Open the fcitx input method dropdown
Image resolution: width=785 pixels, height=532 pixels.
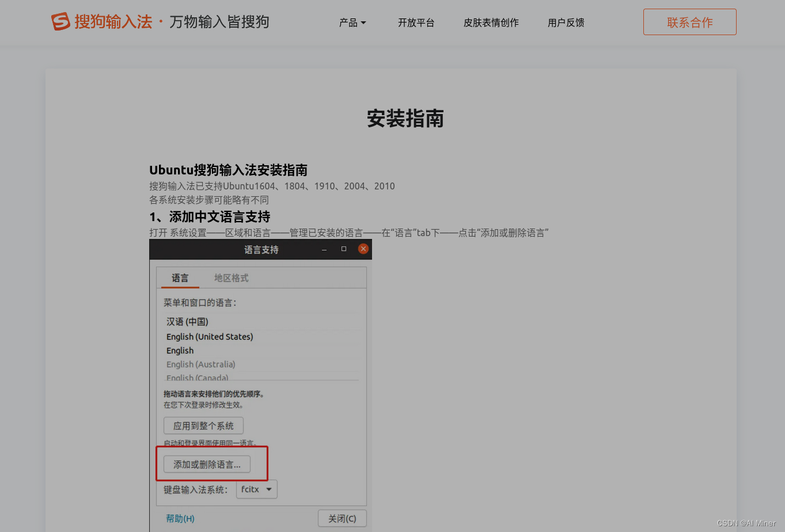256,489
